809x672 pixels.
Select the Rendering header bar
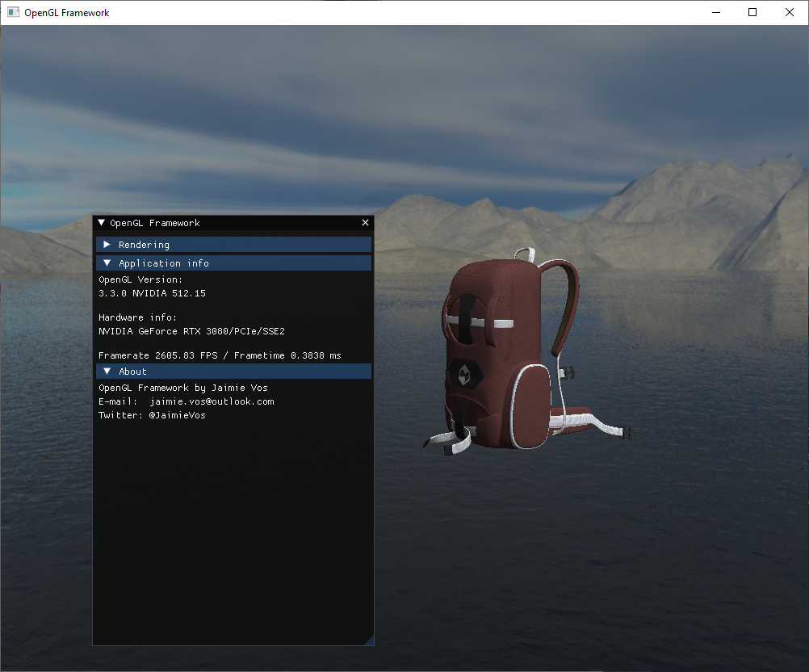click(x=234, y=244)
